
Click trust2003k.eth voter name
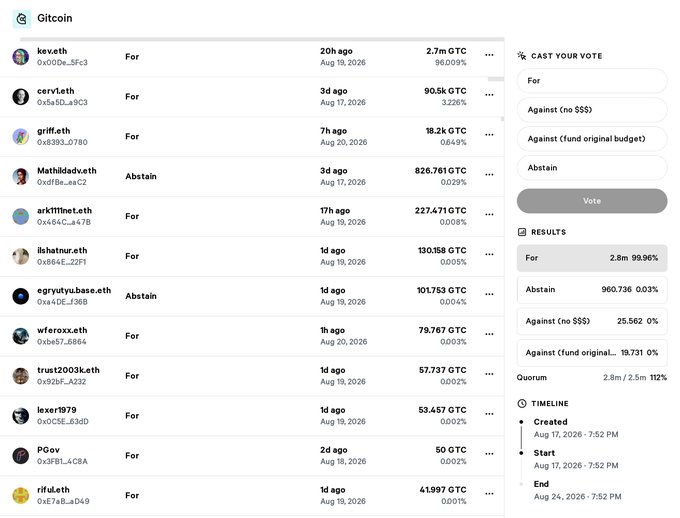point(69,370)
